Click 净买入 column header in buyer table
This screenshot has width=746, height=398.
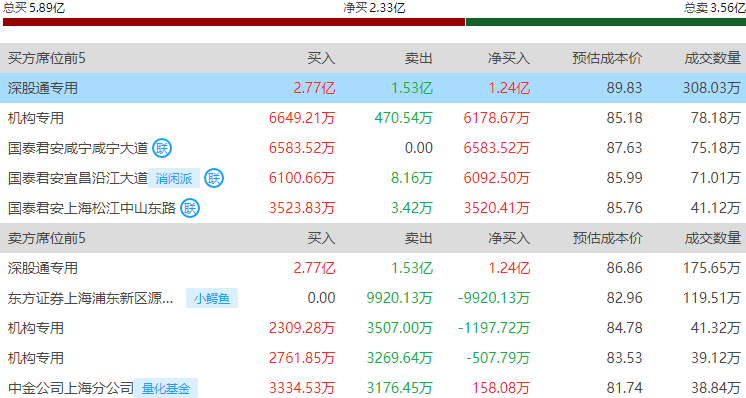[x=509, y=58]
